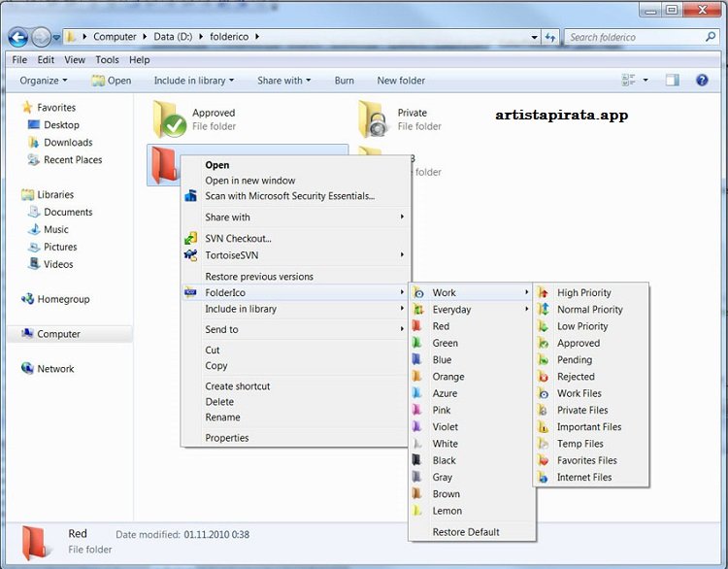728x569 pixels.
Task: Open the Private folder with lock
Action: tap(374, 118)
